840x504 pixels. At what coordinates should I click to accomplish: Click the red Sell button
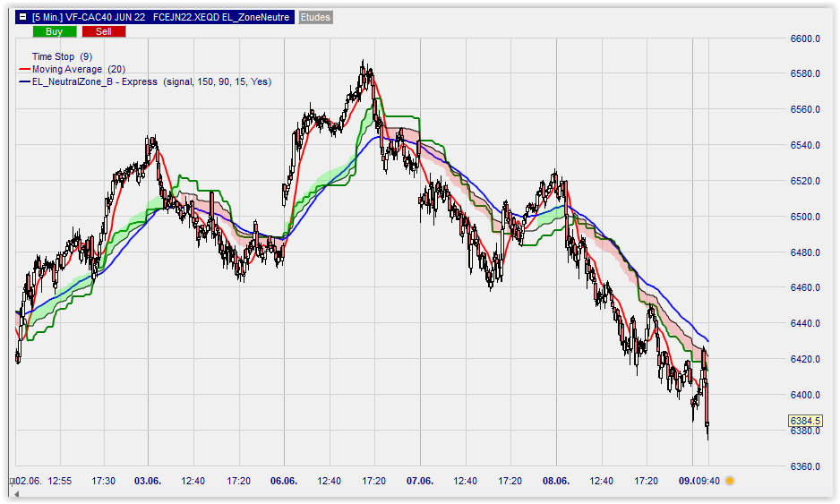(x=104, y=31)
